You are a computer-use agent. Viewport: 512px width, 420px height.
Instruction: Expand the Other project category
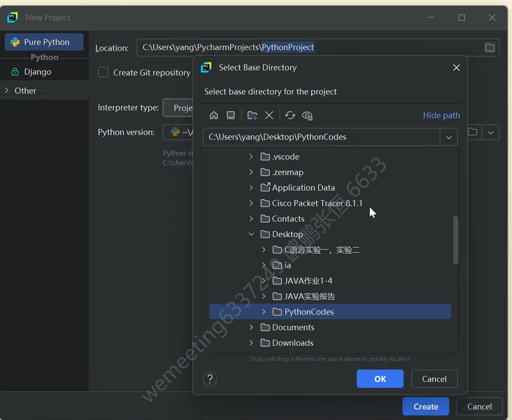click(7, 91)
